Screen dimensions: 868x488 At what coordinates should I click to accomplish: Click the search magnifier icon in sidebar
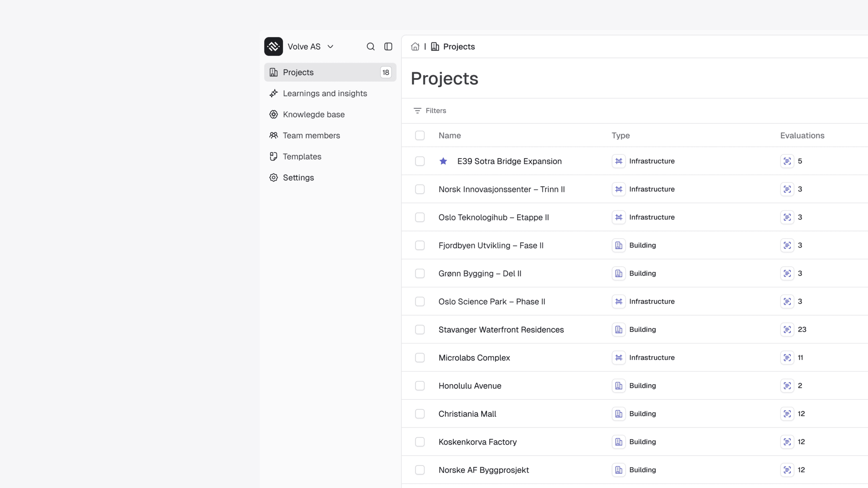370,47
